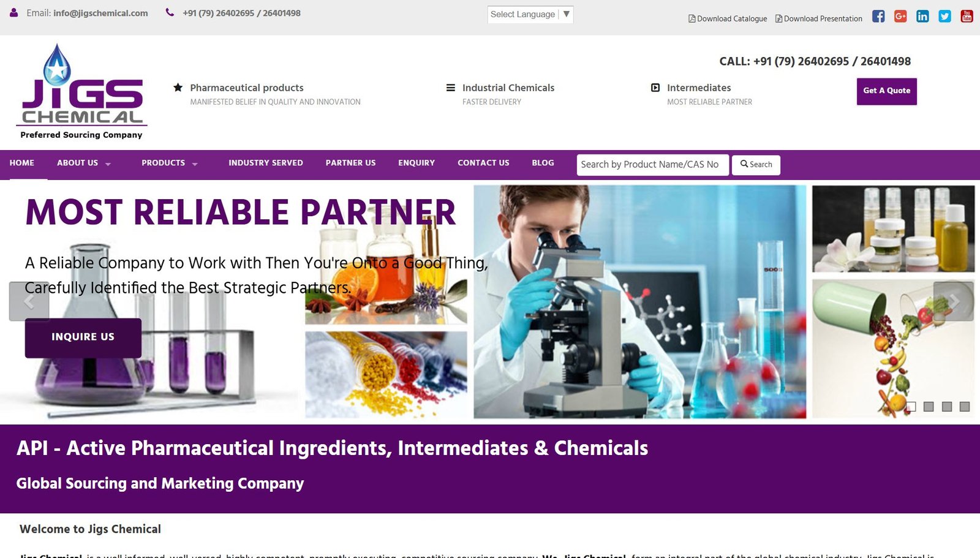Expand the About Us menu

(x=84, y=163)
